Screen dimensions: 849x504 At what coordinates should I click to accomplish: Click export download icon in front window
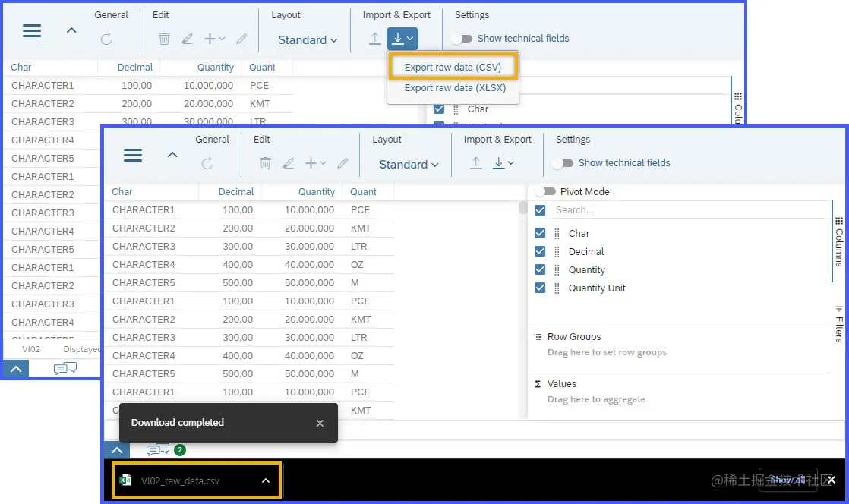pyautogui.click(x=498, y=163)
